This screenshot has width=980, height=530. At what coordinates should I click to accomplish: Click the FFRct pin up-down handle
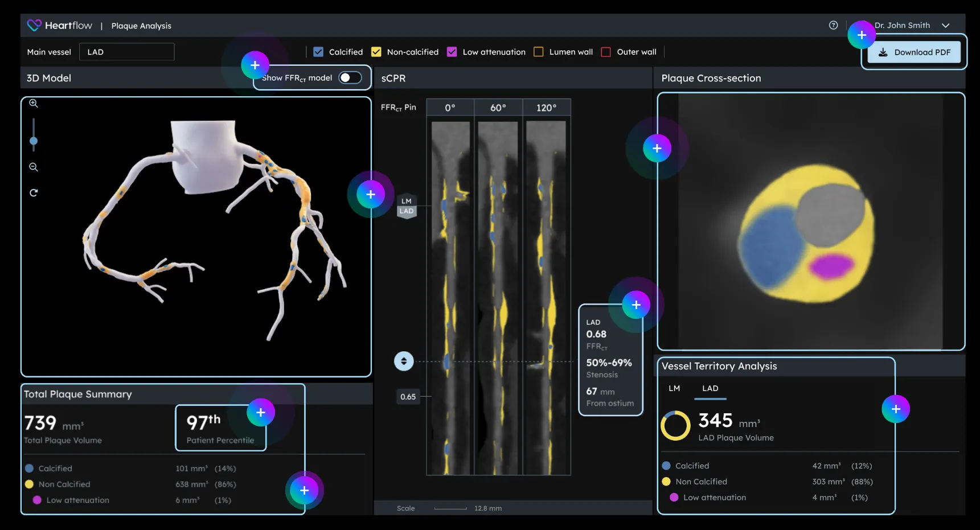pyautogui.click(x=404, y=361)
